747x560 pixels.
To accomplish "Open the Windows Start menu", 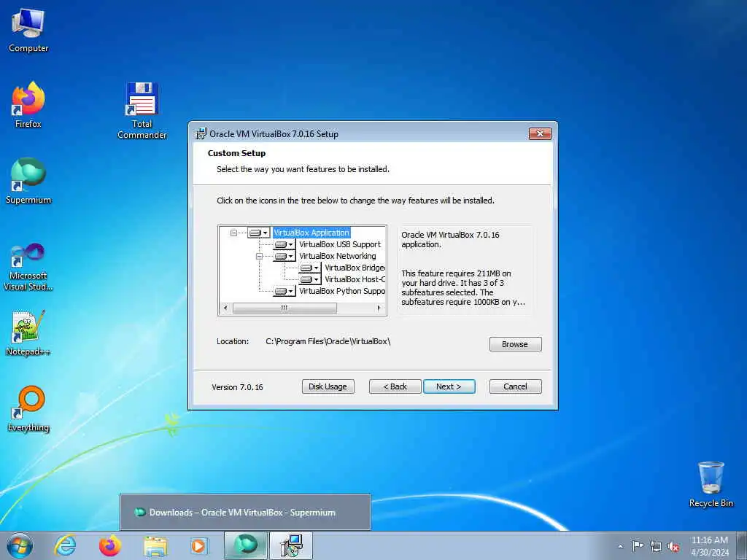I will [x=20, y=545].
